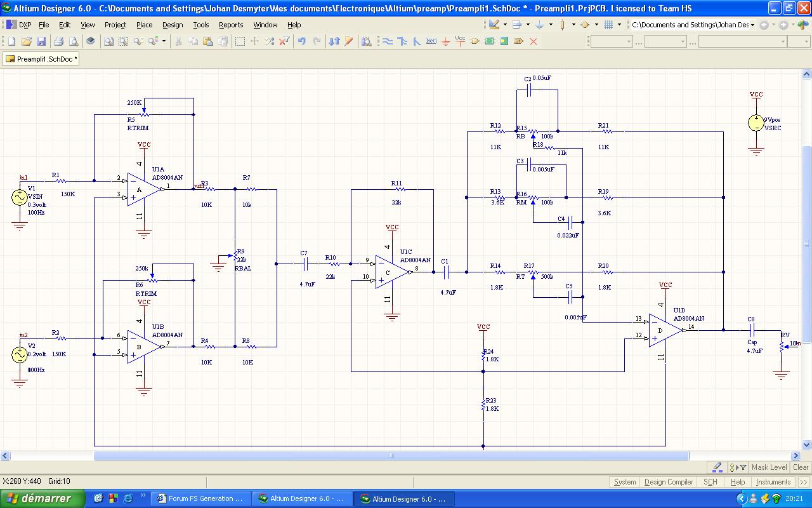Screen dimensions: 812x508
Task: Click the Mask Level button
Action: coord(769,467)
